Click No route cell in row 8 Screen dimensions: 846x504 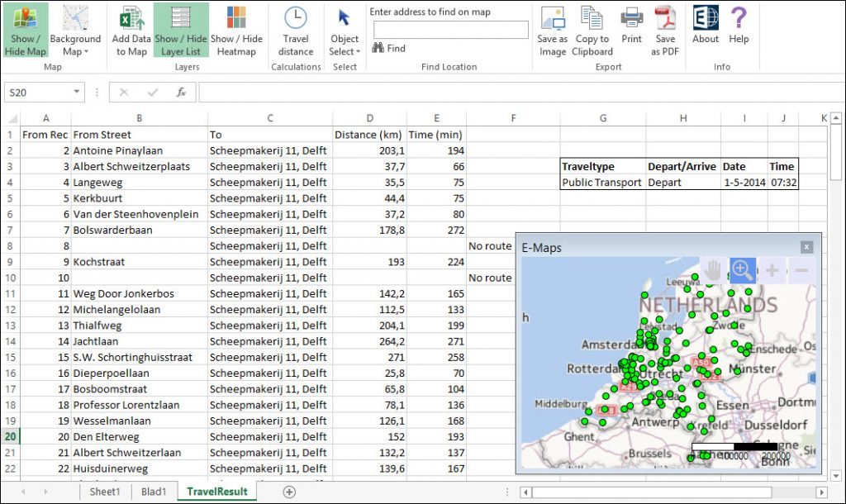(x=490, y=246)
